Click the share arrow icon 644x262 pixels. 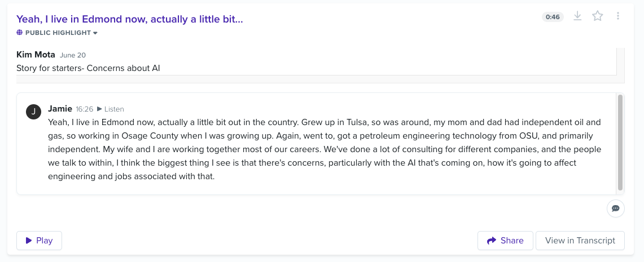491,241
